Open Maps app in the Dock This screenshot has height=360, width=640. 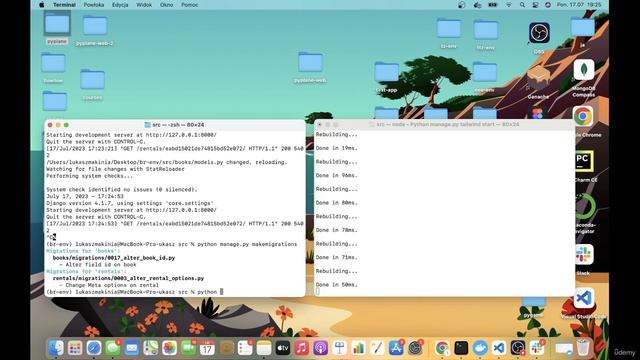(150, 348)
